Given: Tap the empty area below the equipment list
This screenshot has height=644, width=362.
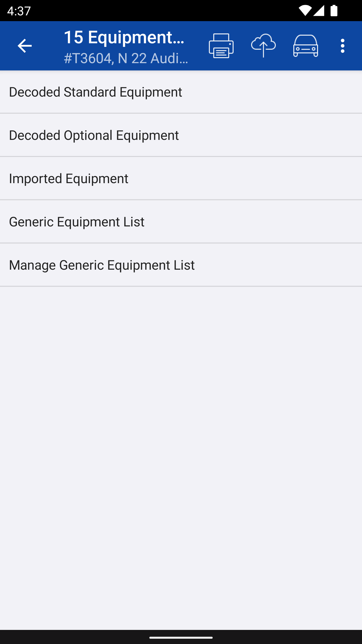Looking at the screenshot, I should coord(181,453).
